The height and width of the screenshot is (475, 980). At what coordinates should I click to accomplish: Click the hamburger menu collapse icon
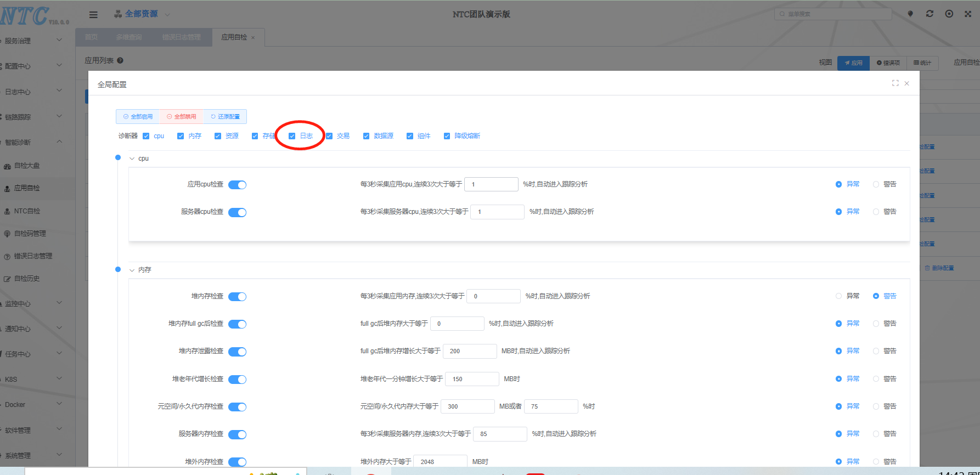tap(93, 15)
